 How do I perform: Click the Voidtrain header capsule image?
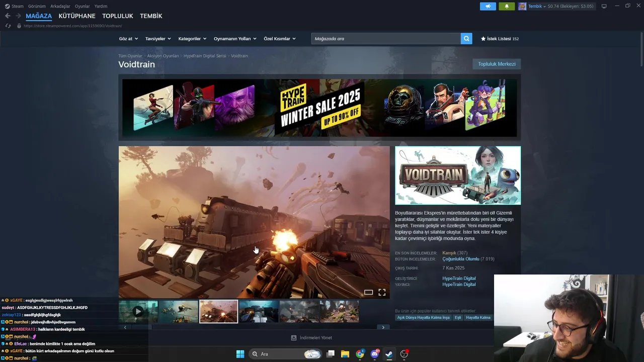click(x=458, y=175)
